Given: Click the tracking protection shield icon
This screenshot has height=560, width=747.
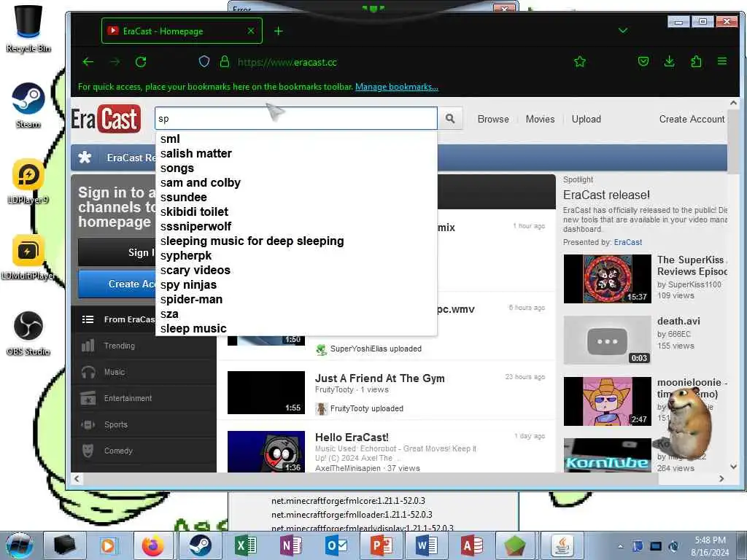Looking at the screenshot, I should click(204, 62).
